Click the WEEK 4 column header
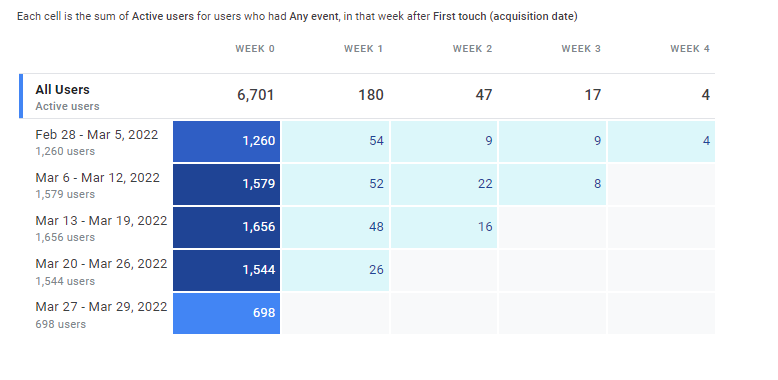Screen dimensions: 778x380 [x=690, y=49]
